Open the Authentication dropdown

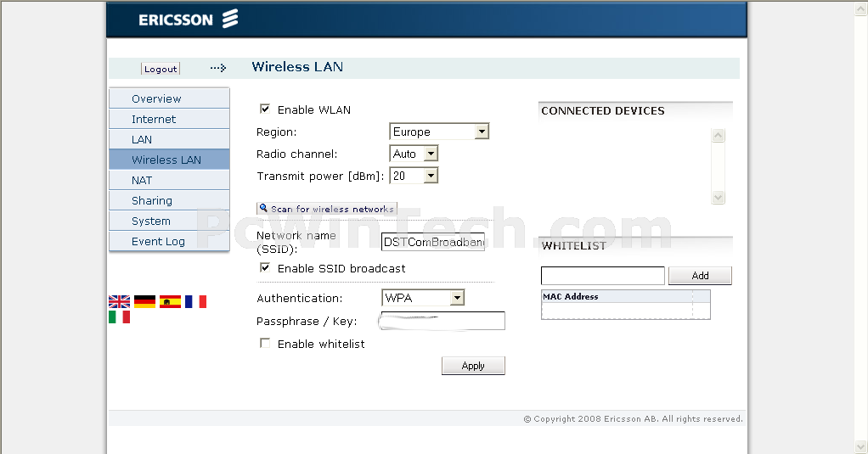pyautogui.click(x=423, y=298)
